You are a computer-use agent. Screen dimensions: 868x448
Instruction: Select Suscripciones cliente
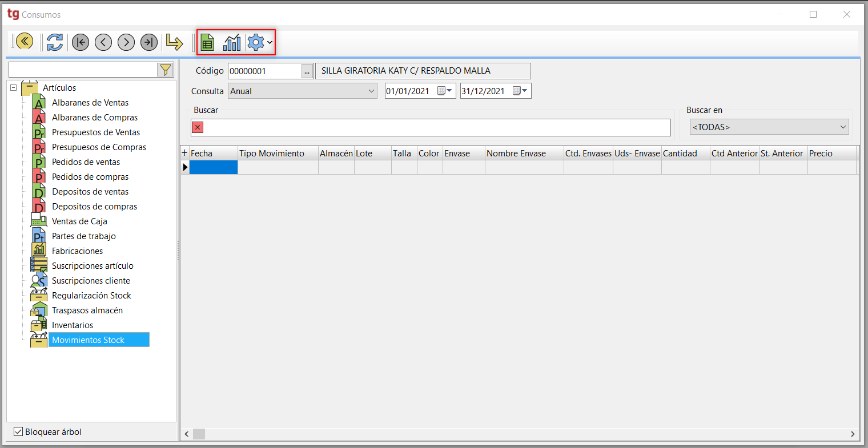[x=91, y=281]
